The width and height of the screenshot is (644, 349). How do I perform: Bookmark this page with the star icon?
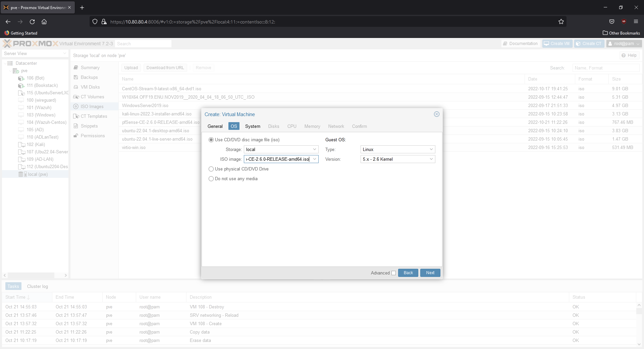point(561,22)
